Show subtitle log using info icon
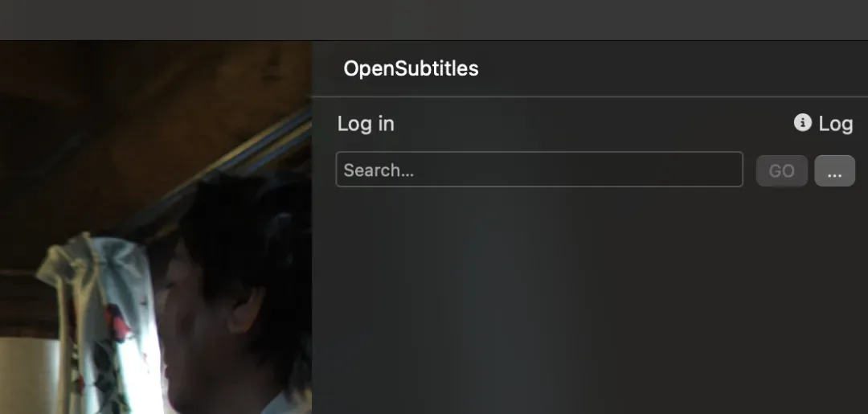Screen dimensions: 868x414 tap(802, 122)
